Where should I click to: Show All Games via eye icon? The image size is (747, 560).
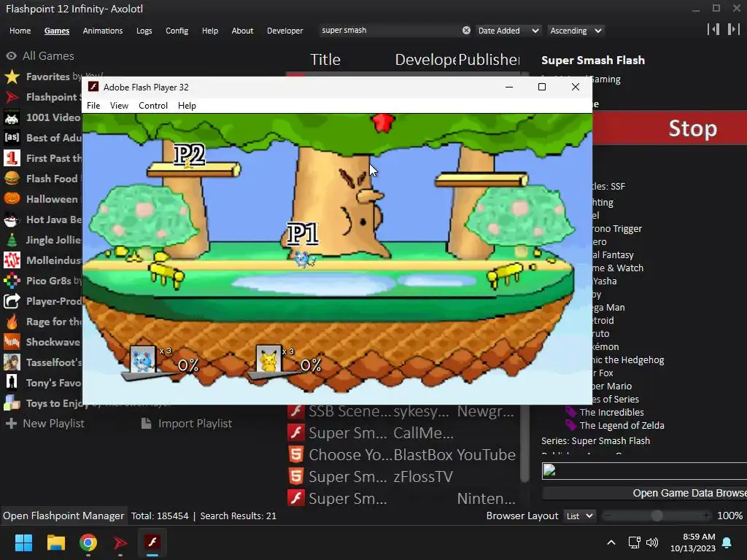[12, 55]
